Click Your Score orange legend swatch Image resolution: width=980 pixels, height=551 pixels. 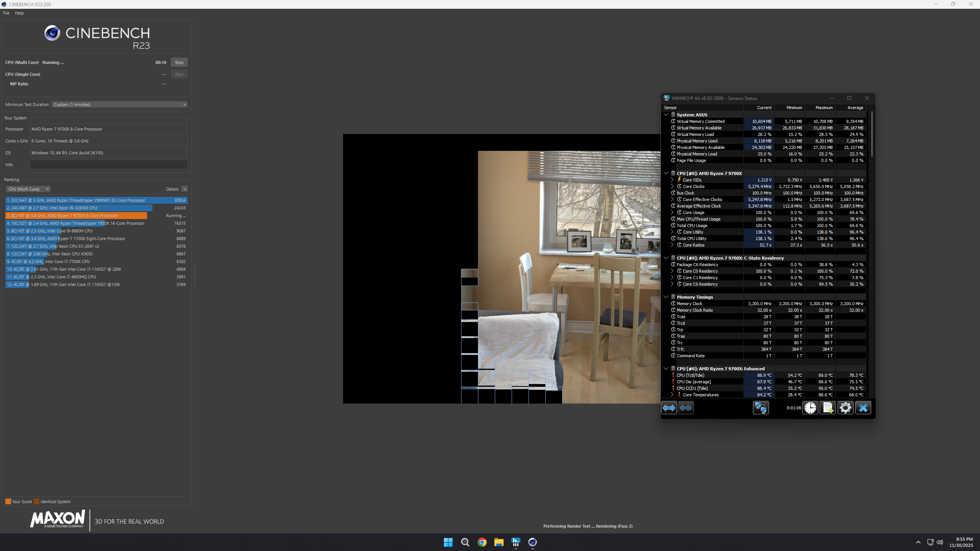8,502
